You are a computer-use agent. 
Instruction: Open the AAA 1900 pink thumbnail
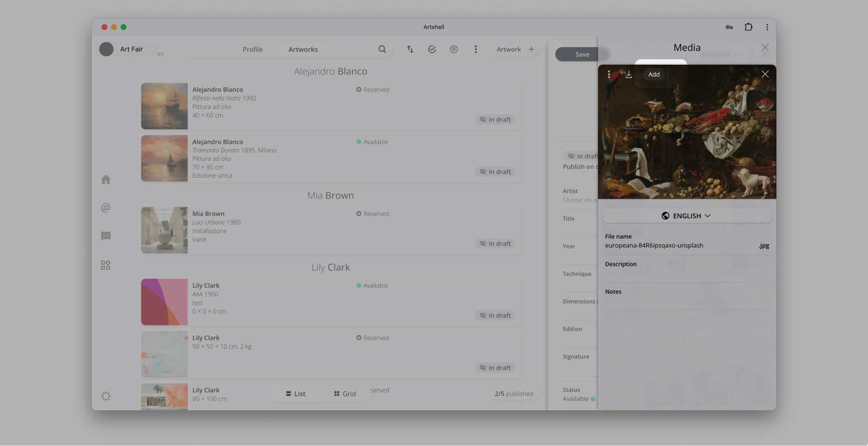click(164, 302)
